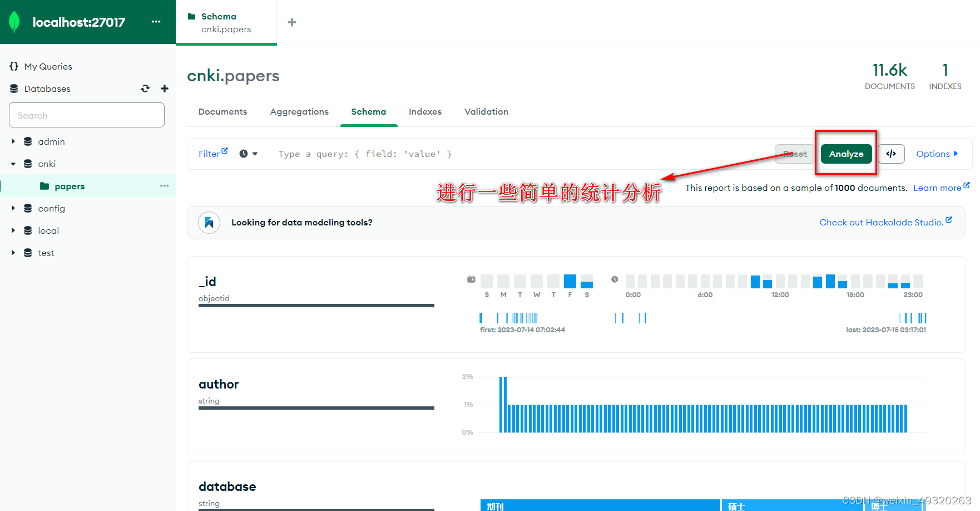
Task: Collapse the cnki database
Action: point(13,164)
